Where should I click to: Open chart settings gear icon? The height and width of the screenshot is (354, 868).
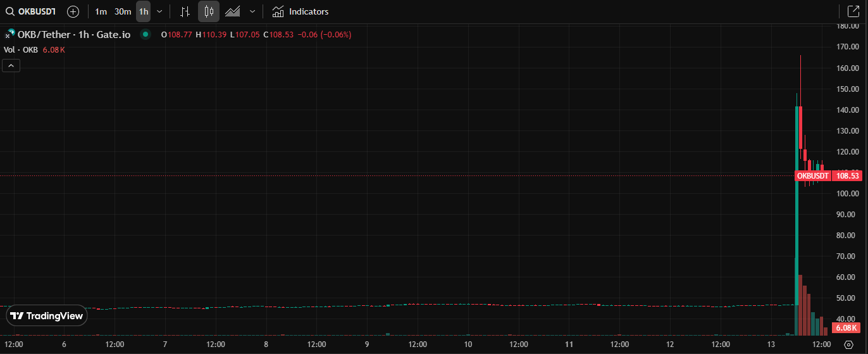pyautogui.click(x=848, y=345)
